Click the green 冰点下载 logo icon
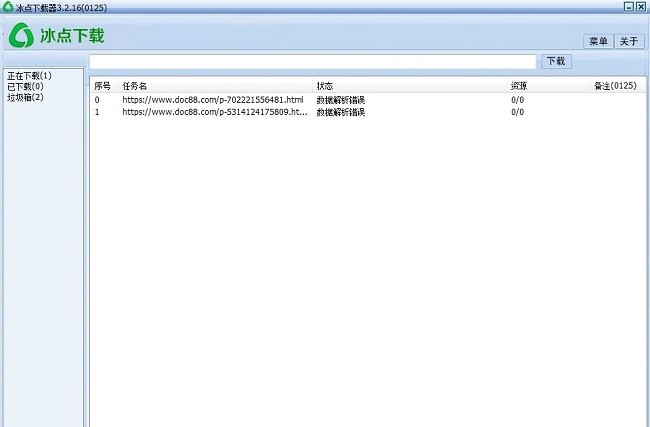 coord(21,36)
